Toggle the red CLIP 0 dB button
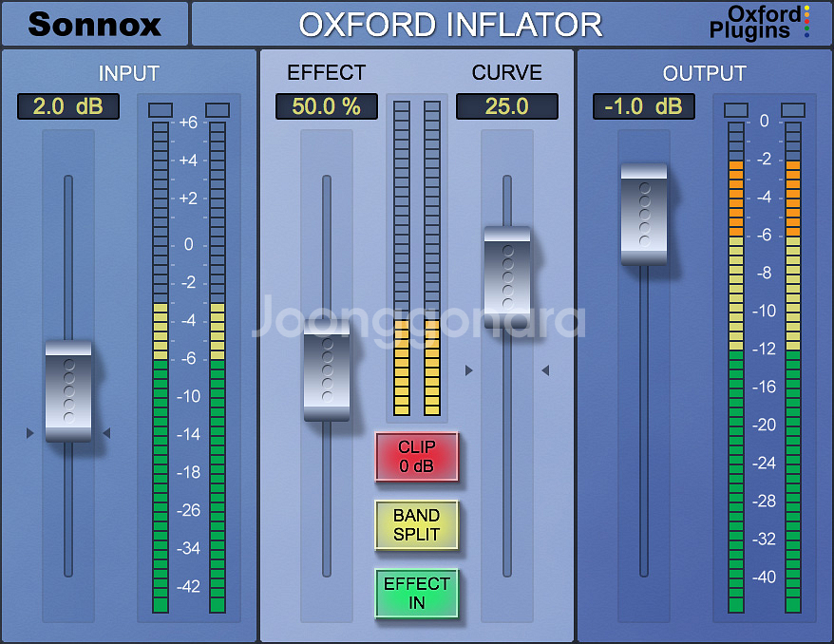The image size is (834, 644). (x=416, y=457)
